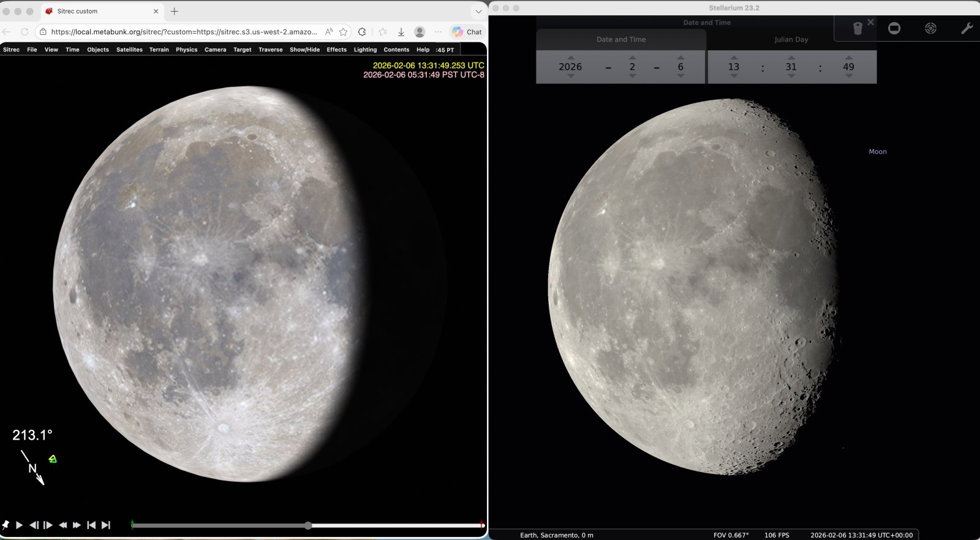Click the Stellarium target sensor icon
Screen dimensions: 980x540
(x=930, y=28)
